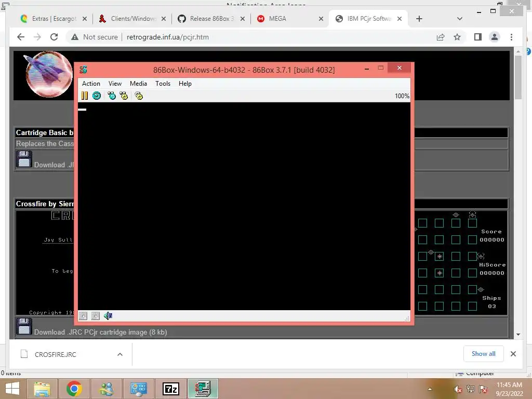Viewport: 532px width, 399px height.
Task: Click the sound speaker icon in status bar
Action: tap(108, 316)
